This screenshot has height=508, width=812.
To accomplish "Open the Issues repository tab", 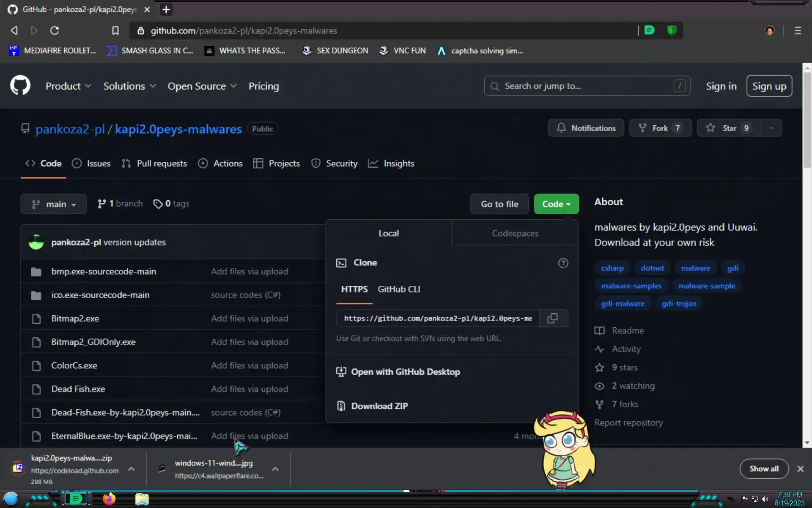I will click(x=91, y=163).
